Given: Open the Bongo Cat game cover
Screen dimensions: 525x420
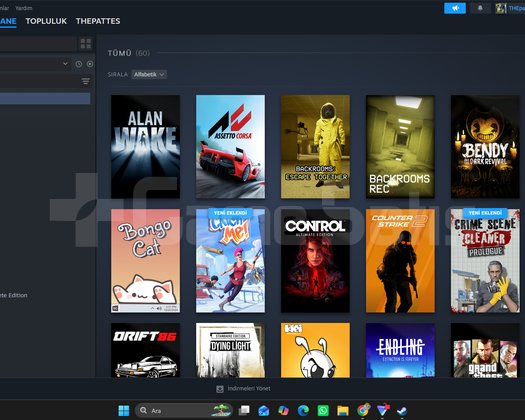Looking at the screenshot, I should click(x=145, y=261).
